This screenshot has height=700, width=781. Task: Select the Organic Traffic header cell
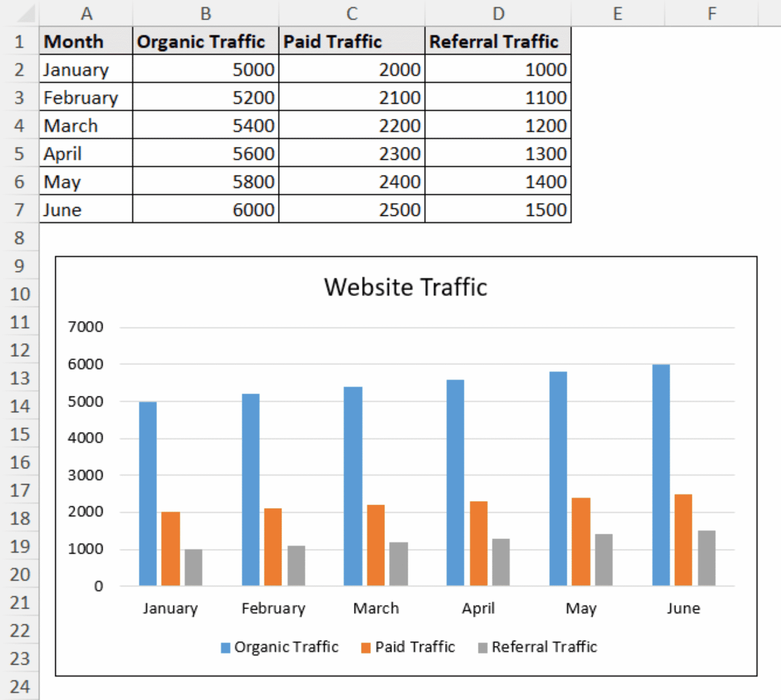click(x=205, y=41)
